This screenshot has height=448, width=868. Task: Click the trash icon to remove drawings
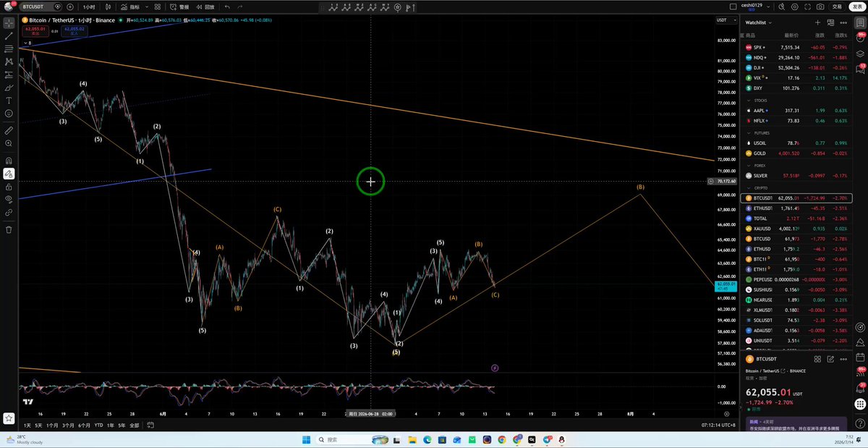[x=9, y=229]
